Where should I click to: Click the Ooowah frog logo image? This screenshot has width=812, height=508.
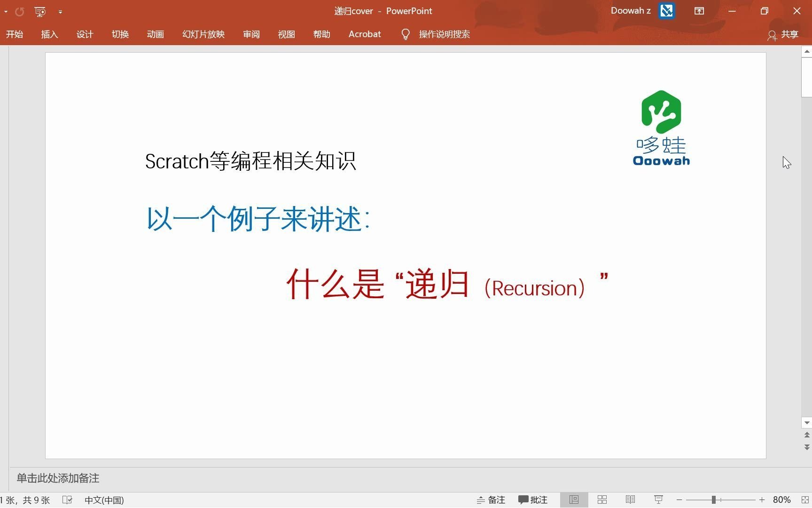(x=661, y=128)
